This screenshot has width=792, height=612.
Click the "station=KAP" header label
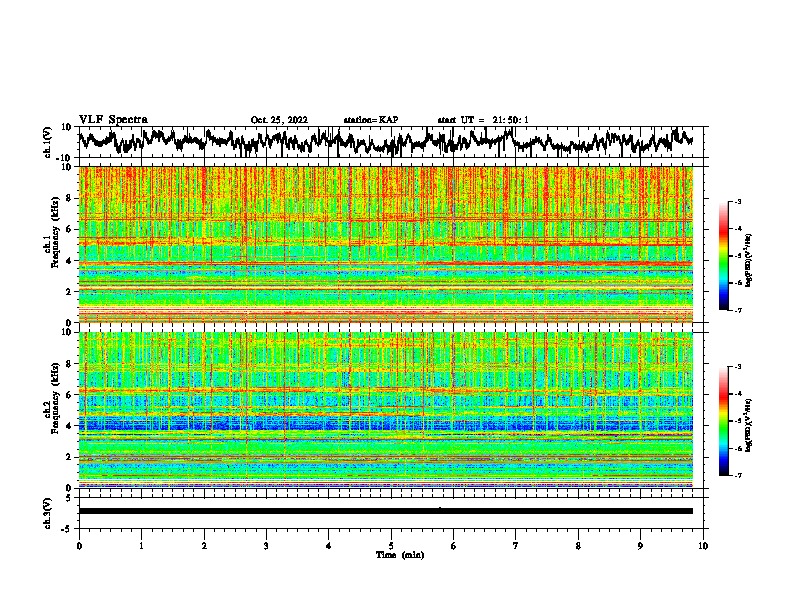tap(371, 120)
